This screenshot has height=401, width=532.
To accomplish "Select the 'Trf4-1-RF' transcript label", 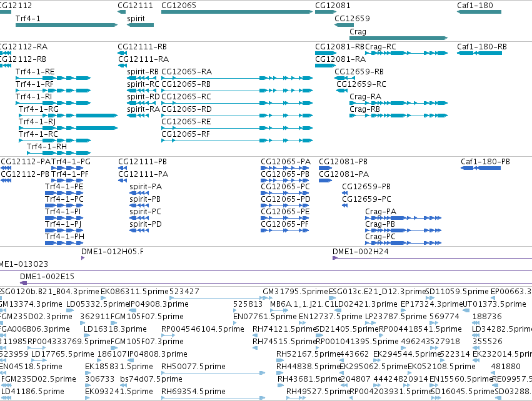I will [34, 84].
